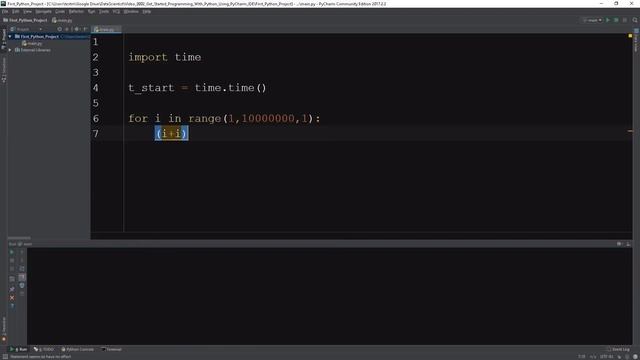Toggle the Project side tool button
The width and height of the screenshot is (640, 360).
tap(4, 38)
